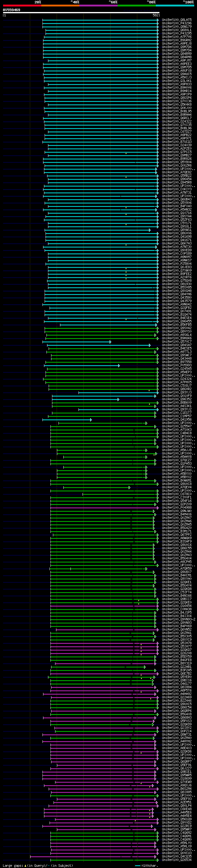Click hit label UniRef100_Q70I35
197x868 pixels.
pos(177,125)
